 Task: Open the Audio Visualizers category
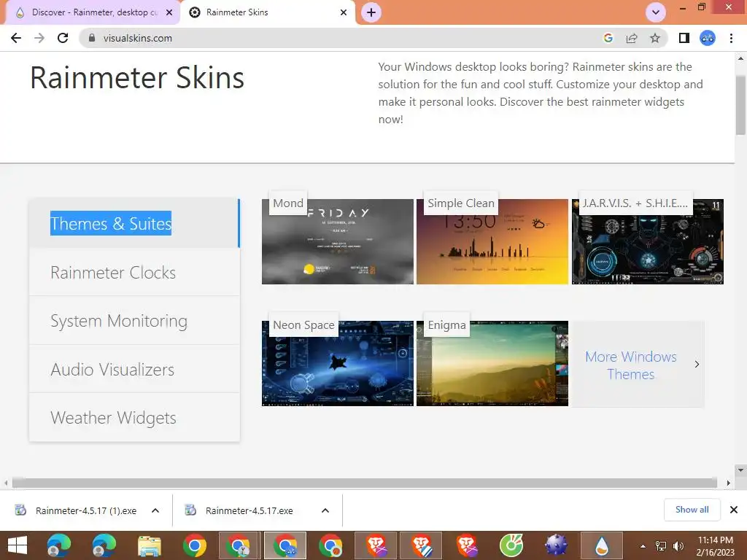coord(134,370)
